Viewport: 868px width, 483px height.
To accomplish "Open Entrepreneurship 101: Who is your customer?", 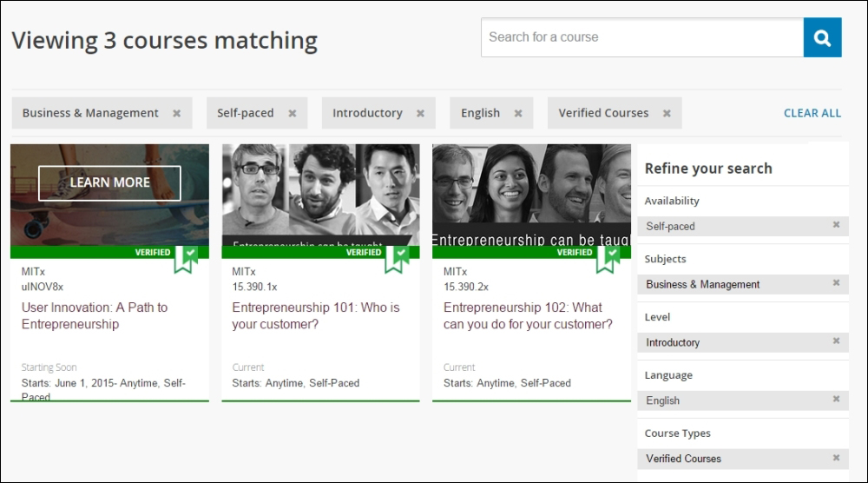I will pyautogui.click(x=316, y=315).
